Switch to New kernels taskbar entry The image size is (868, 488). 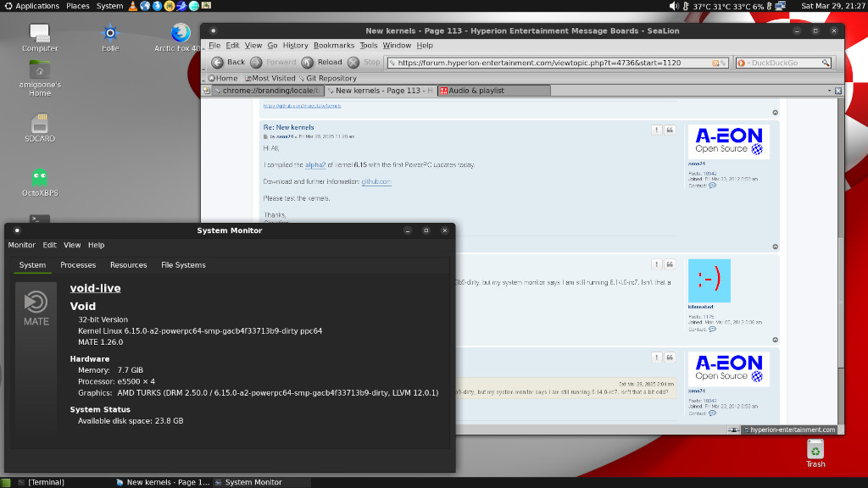(x=163, y=482)
